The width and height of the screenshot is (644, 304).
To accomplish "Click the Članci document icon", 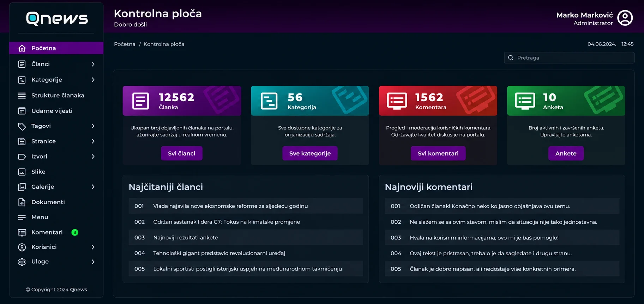I will [x=22, y=64].
